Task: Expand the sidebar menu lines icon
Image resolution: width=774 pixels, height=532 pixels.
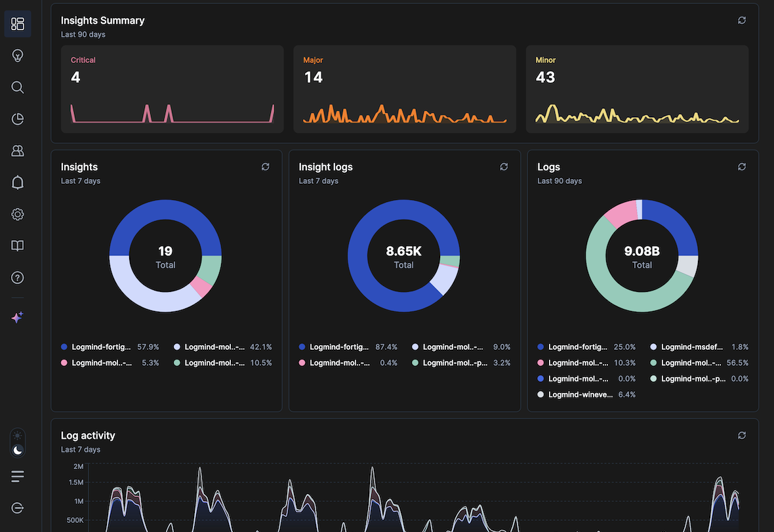Action: tap(18, 476)
